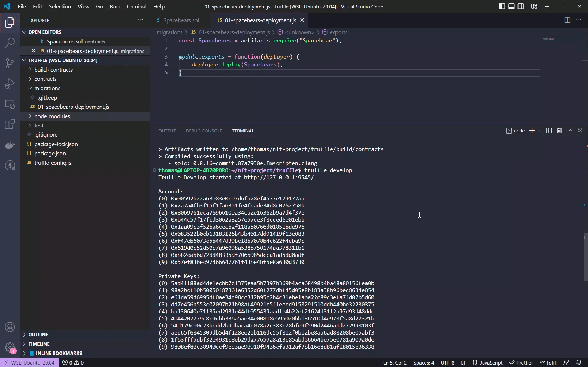Change Spaces: 4 indentation setting
Screen dimensions: 588x367
pos(424,362)
